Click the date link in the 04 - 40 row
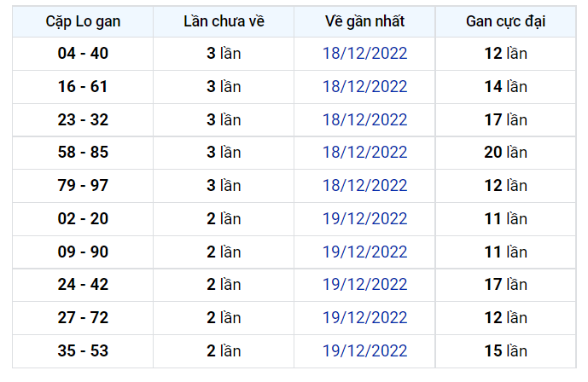Viewport: 588px width, 382px height. tap(364, 54)
